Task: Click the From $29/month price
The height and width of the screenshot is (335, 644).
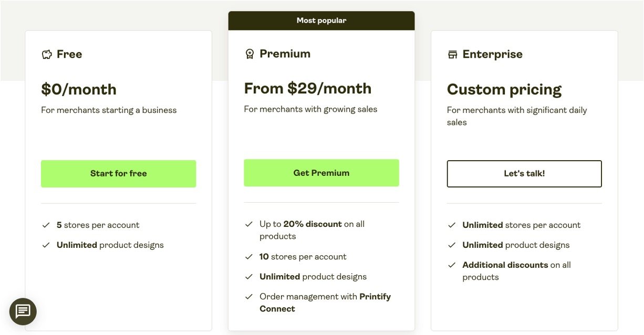Action: (x=307, y=88)
